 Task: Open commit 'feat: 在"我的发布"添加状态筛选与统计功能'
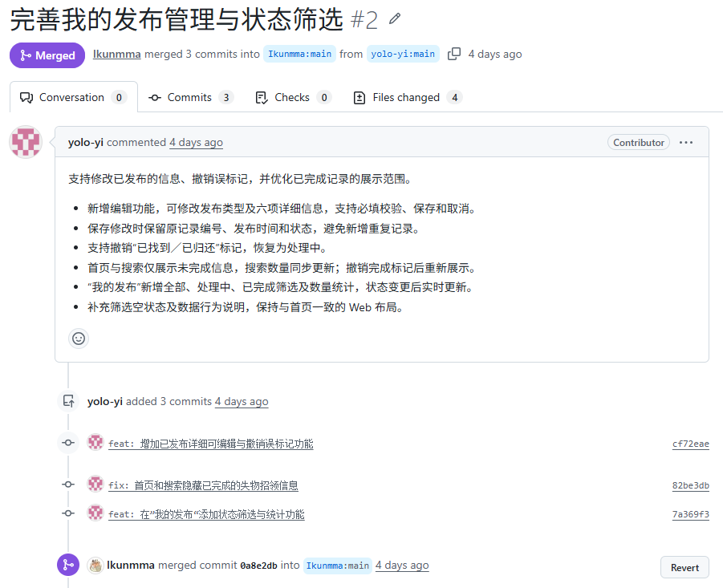coord(206,514)
